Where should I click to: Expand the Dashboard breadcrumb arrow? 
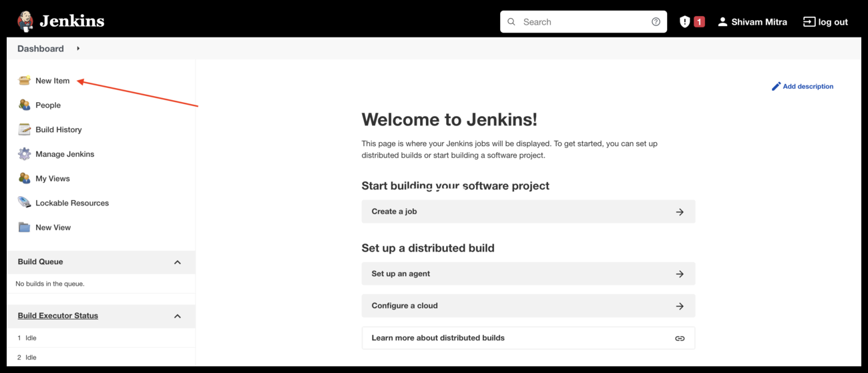pos(78,49)
